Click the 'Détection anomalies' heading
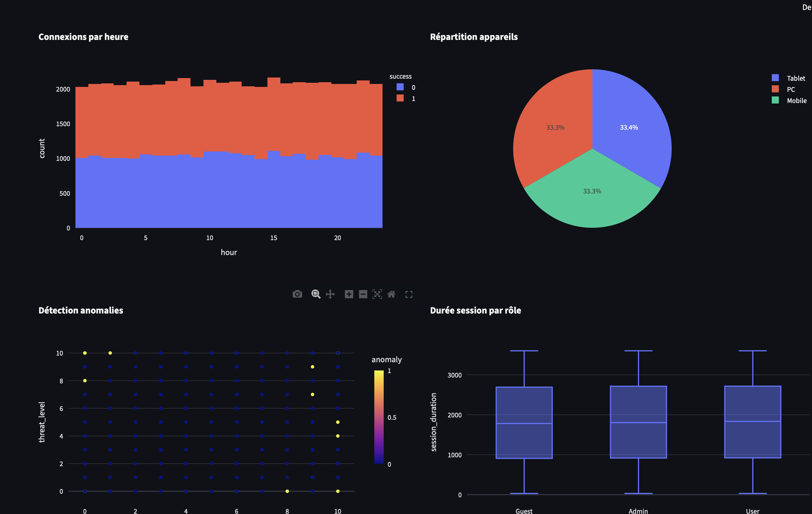The image size is (812, 514). click(81, 310)
